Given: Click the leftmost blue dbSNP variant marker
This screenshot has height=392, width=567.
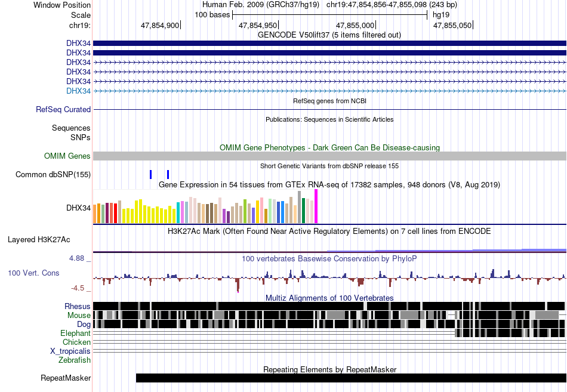Looking at the screenshot, I should point(151,174).
